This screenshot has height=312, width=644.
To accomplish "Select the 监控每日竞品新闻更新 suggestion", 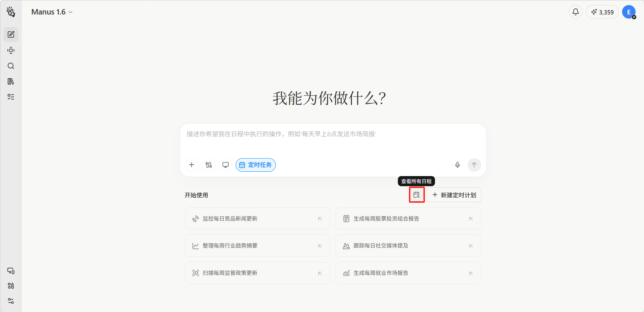I will pos(257,219).
